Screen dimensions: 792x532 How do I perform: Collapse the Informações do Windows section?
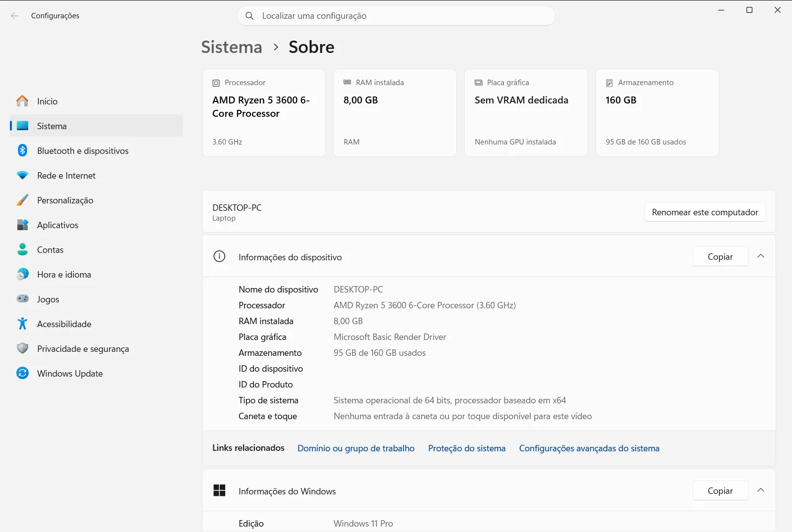point(761,490)
